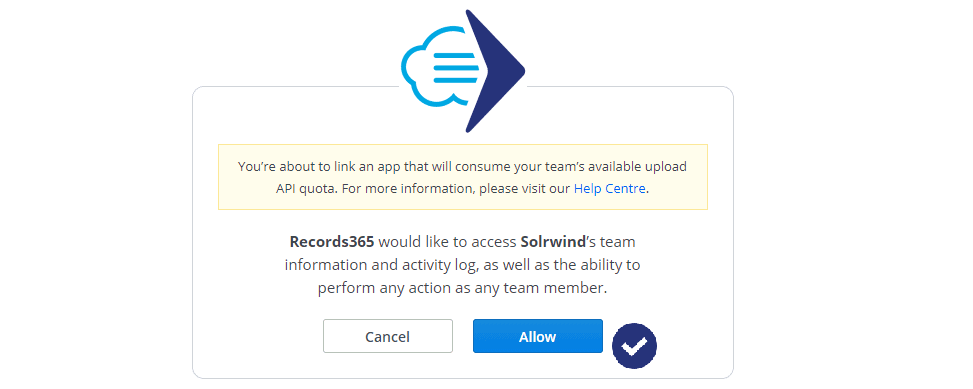Click the "perform any action as any team member" line
The image size is (973, 389).
point(462,288)
